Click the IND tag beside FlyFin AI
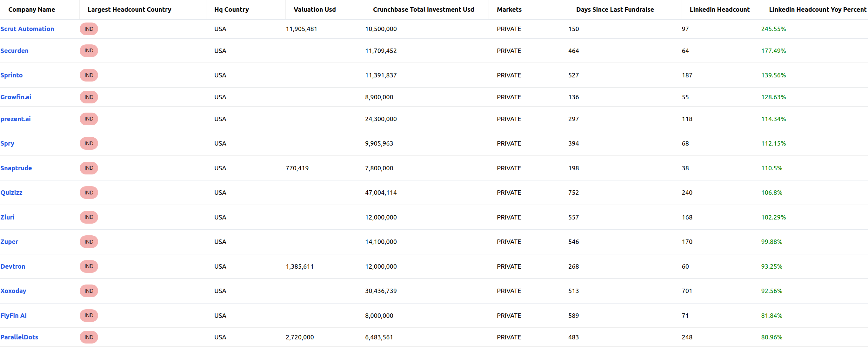 click(89, 315)
